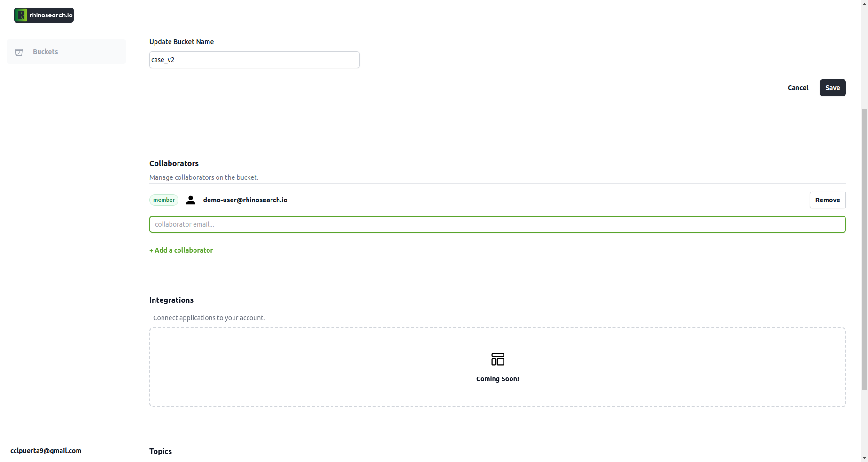Click the scrollbar up arrow
This screenshot has height=462, width=868.
point(864,3)
